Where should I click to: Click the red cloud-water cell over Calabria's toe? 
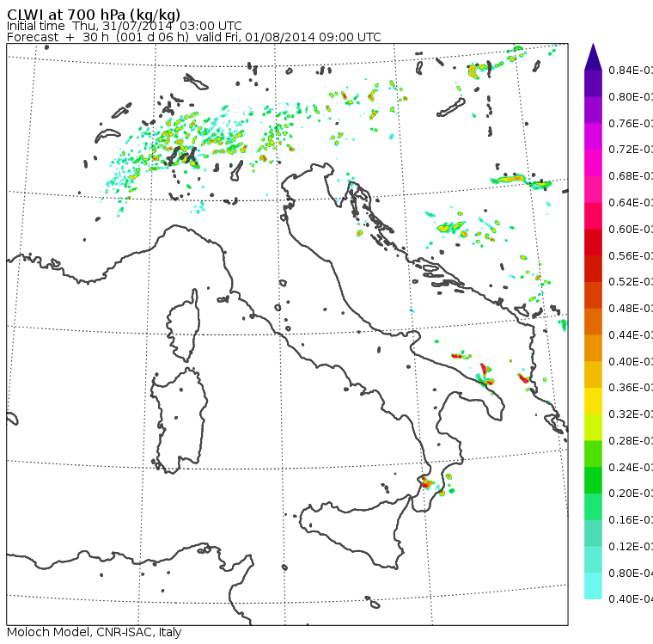(425, 482)
